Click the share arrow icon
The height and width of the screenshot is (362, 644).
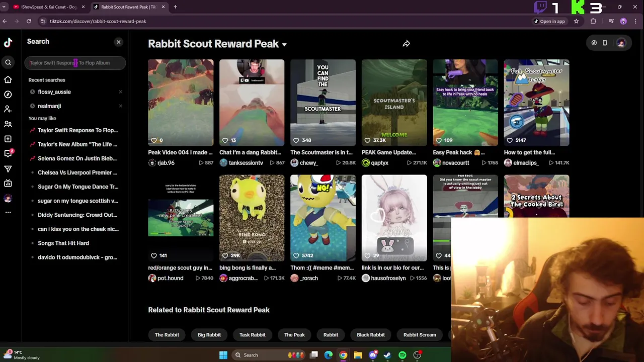pos(406,44)
